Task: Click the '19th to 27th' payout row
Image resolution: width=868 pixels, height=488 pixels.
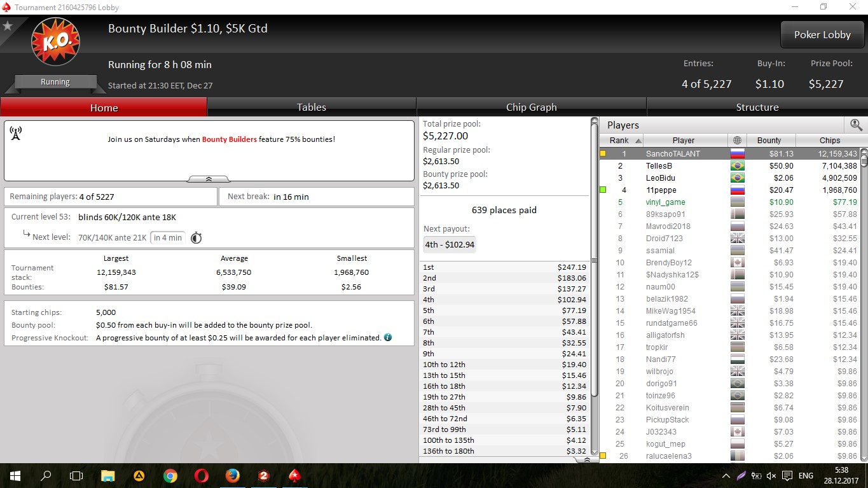Action: (504, 397)
